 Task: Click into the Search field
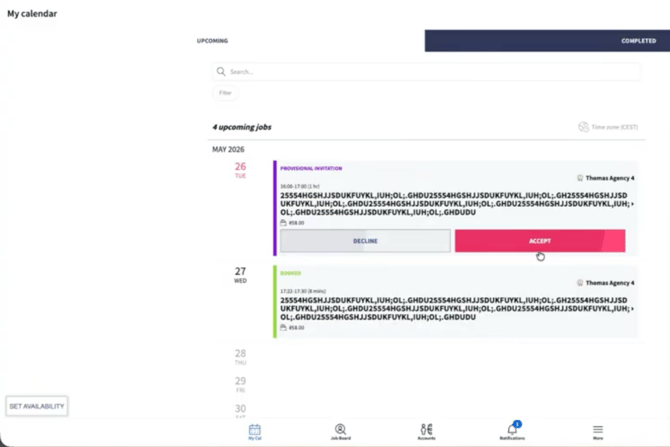click(426, 71)
